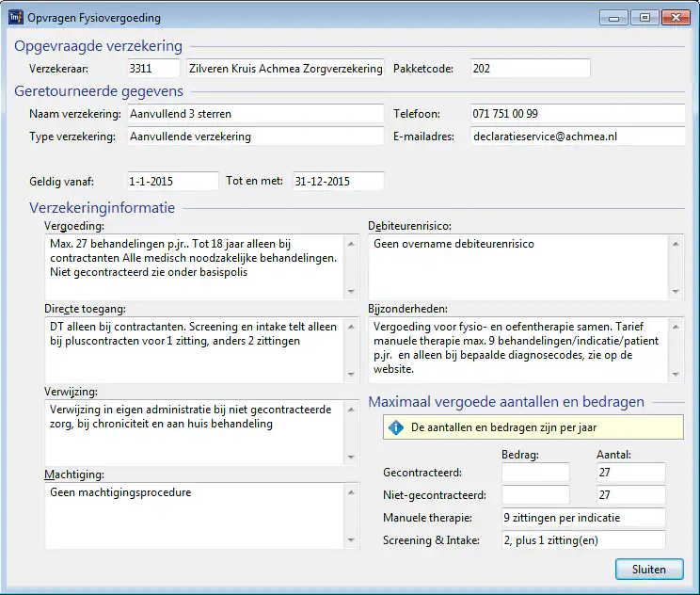This screenshot has height=595, width=700.
Task: Click scroll up arrow in Bijzonderheden box
Action: pyautogui.click(x=676, y=325)
